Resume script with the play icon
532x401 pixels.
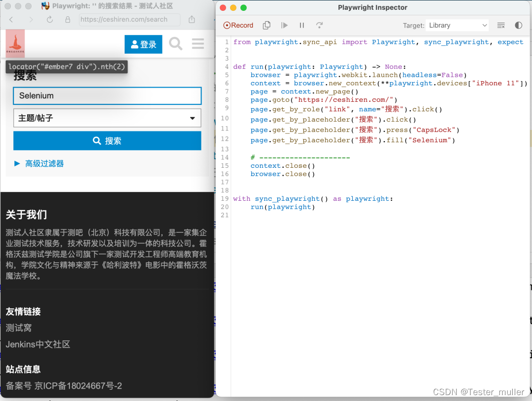click(x=284, y=25)
